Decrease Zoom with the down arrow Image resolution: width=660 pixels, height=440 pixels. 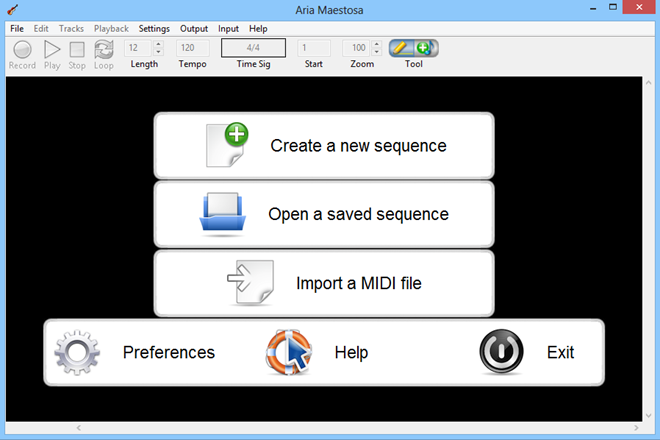(377, 52)
